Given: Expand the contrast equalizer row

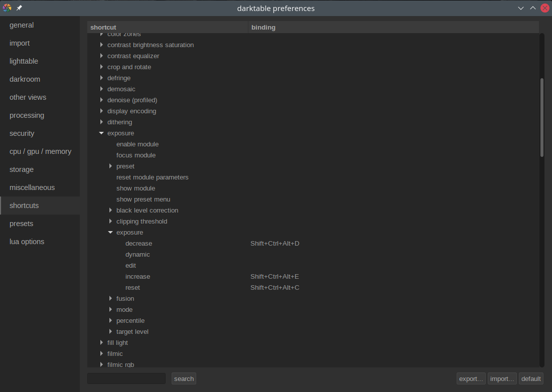Looking at the screenshot, I should [x=101, y=56].
